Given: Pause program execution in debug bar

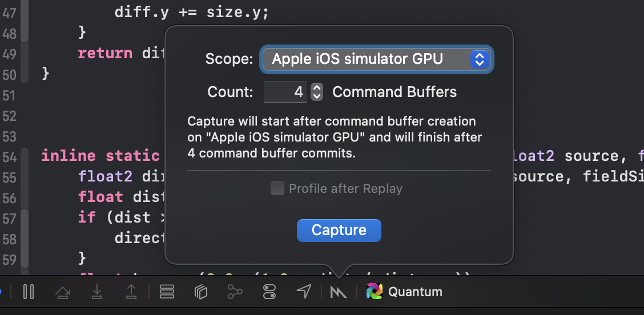Looking at the screenshot, I should click(29, 292).
